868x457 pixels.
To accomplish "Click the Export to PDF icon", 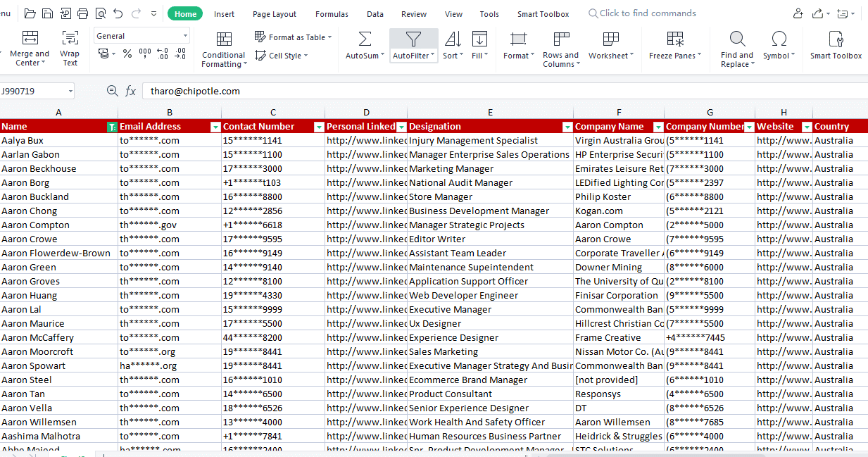I will 65,13.
